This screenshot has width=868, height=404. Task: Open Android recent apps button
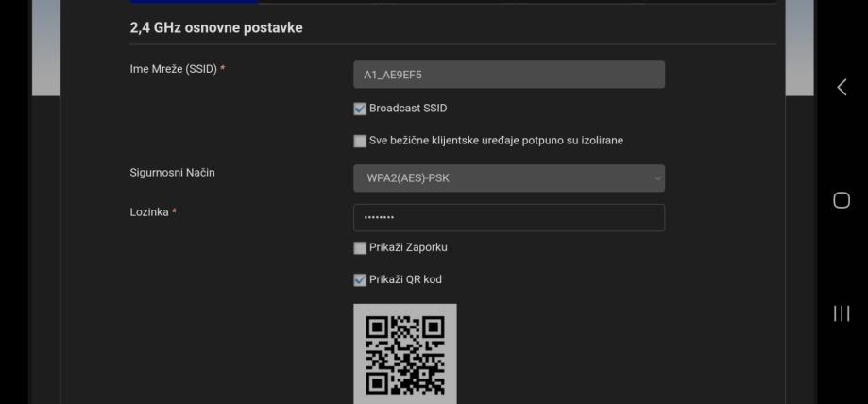[842, 313]
